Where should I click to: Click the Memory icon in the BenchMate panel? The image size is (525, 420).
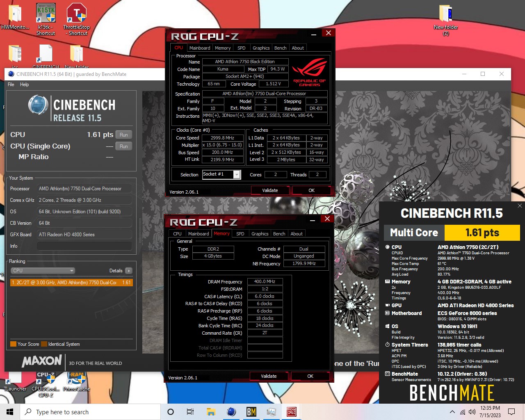(x=387, y=282)
